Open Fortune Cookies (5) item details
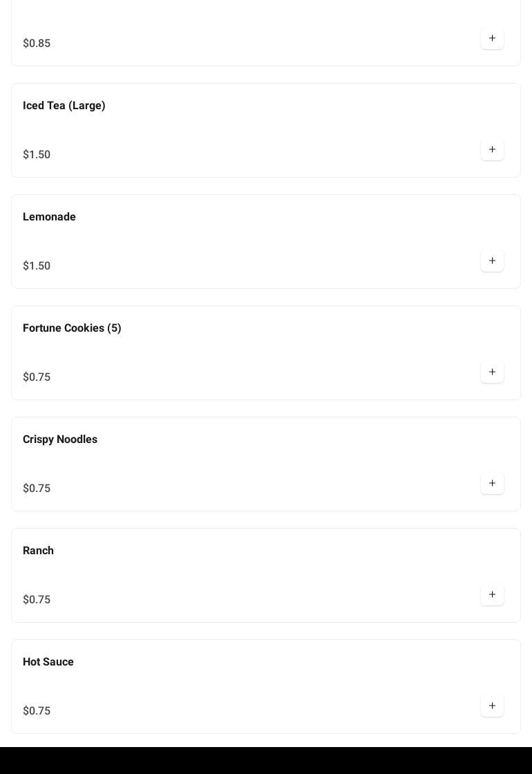532x774 pixels. [x=72, y=328]
